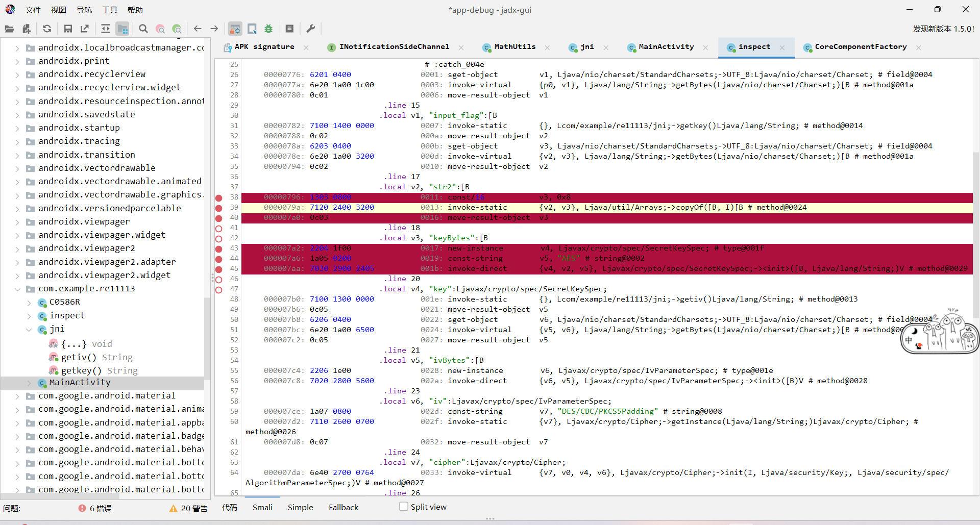The width and height of the screenshot is (980, 525).
Task: Open debugger with green bug icon
Action: 268,29
